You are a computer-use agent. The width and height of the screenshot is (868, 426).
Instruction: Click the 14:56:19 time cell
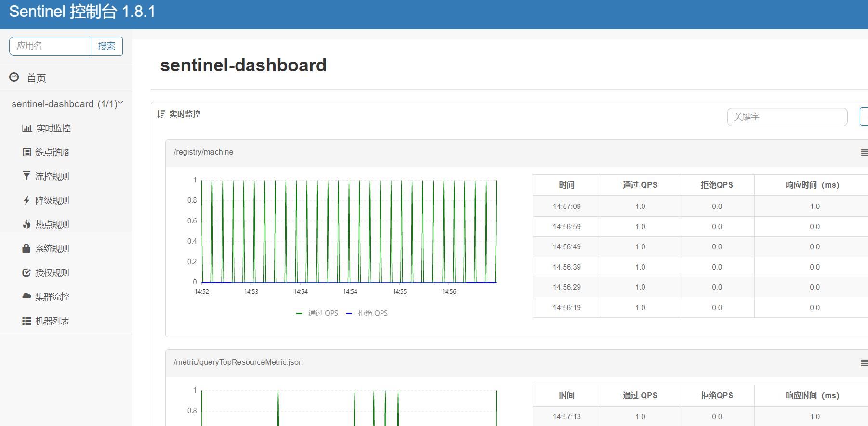(x=567, y=307)
